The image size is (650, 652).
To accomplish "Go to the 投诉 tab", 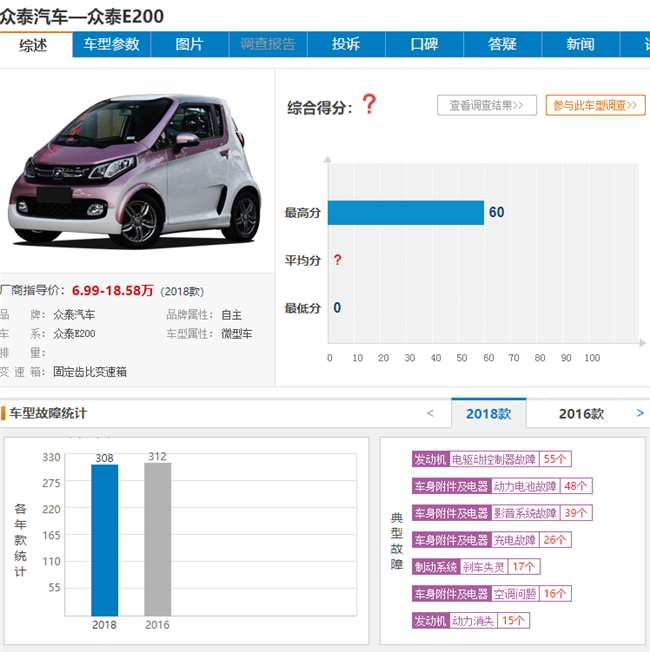I will pos(346,44).
